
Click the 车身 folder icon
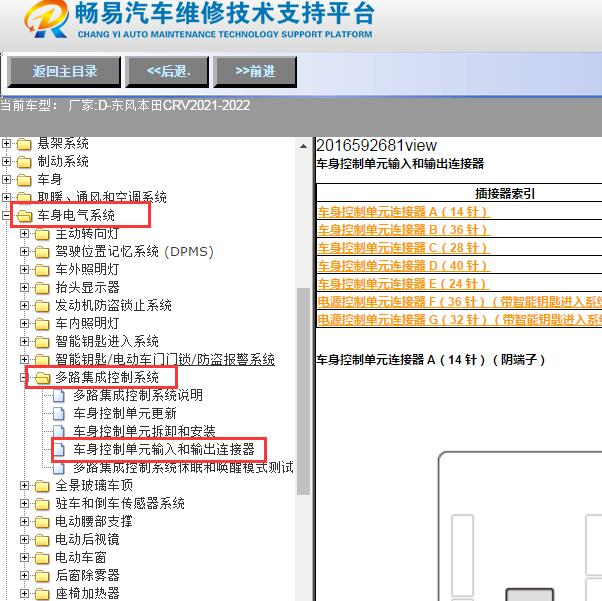coord(24,180)
